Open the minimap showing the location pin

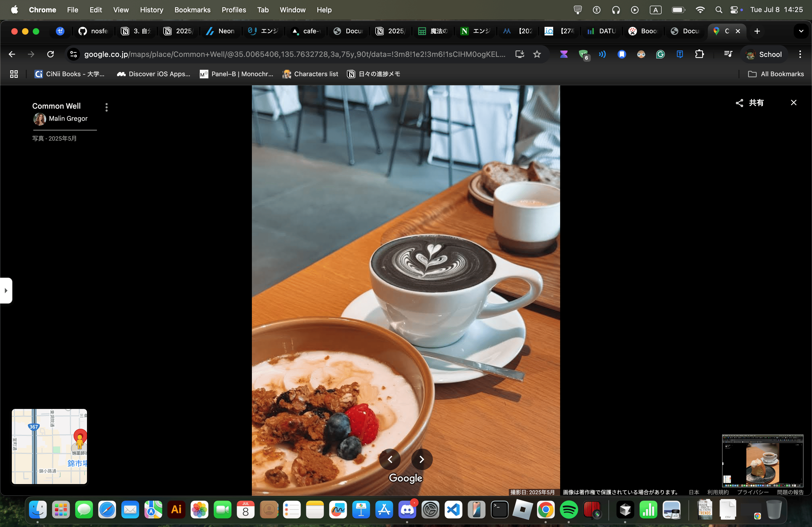coord(49,446)
